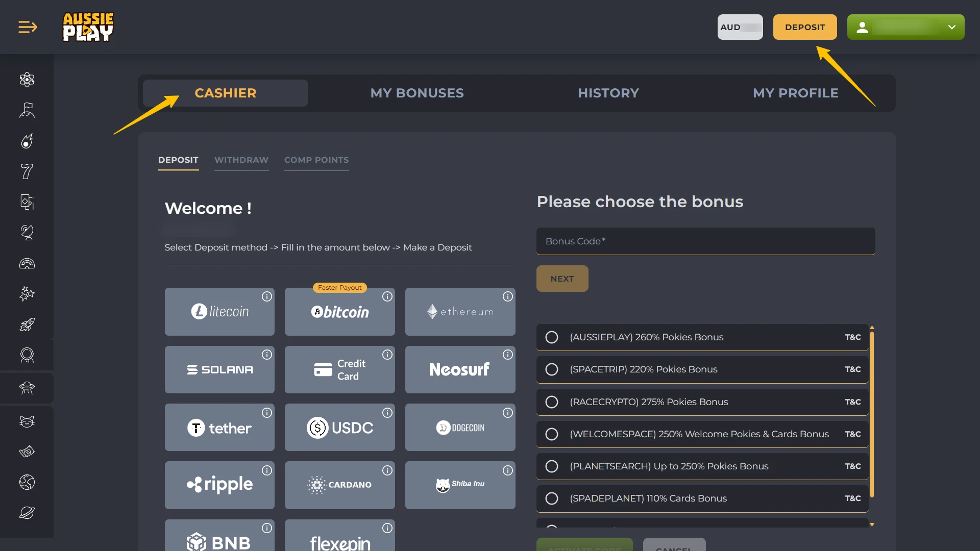Select RACECRYPTO 275% Pokies Bonus radio
This screenshot has width=980, height=551.
552,402
